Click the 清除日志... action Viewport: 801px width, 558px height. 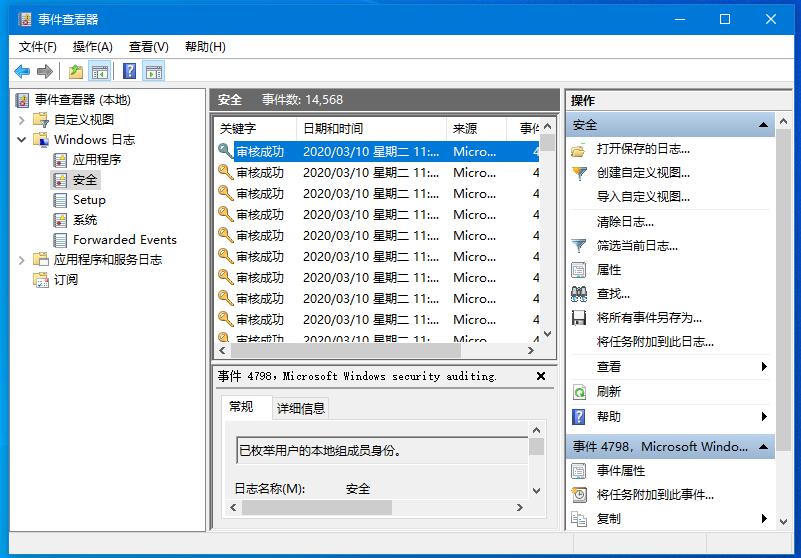click(625, 221)
